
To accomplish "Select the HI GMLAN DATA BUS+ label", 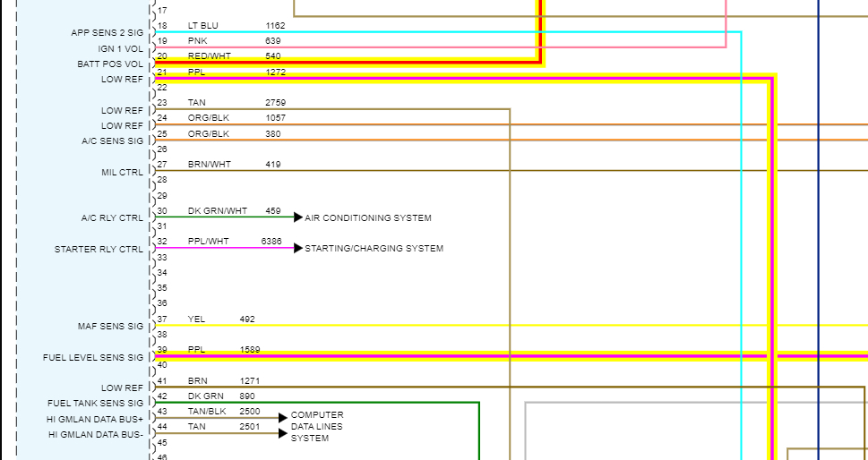I will (95, 420).
